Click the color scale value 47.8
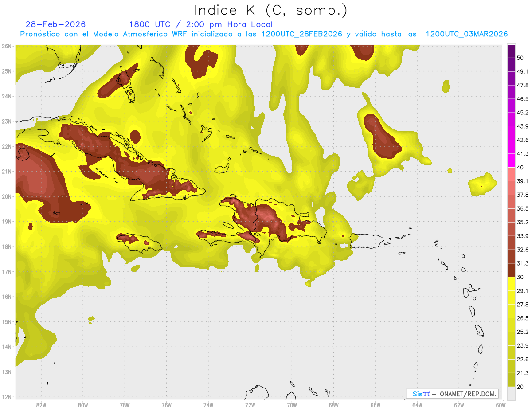 [x=522, y=86]
